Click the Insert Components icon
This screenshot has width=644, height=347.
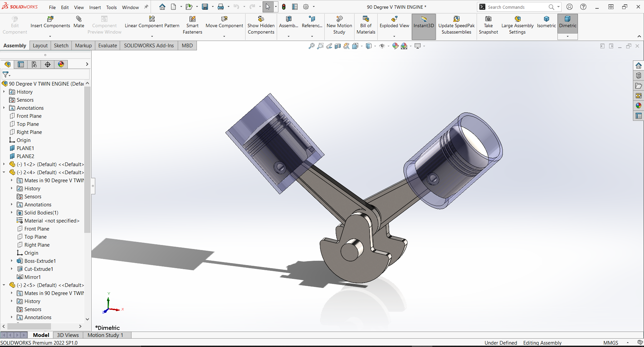click(x=50, y=19)
